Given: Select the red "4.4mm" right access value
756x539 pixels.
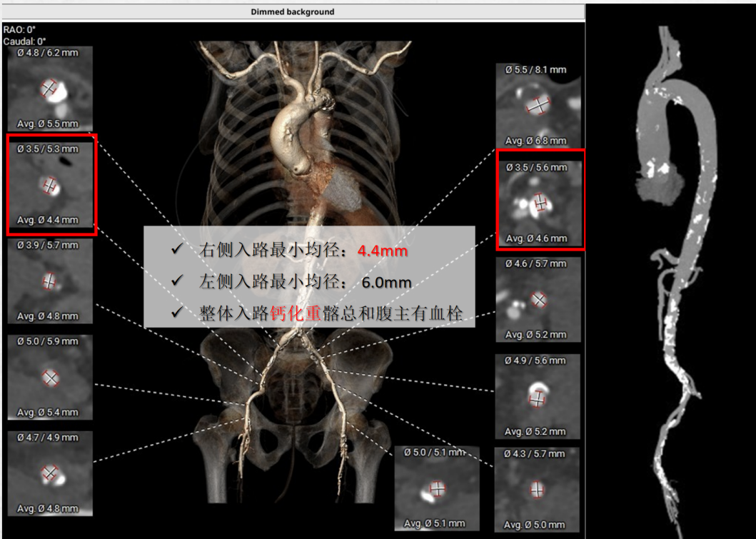Looking at the screenshot, I should pos(383,251).
